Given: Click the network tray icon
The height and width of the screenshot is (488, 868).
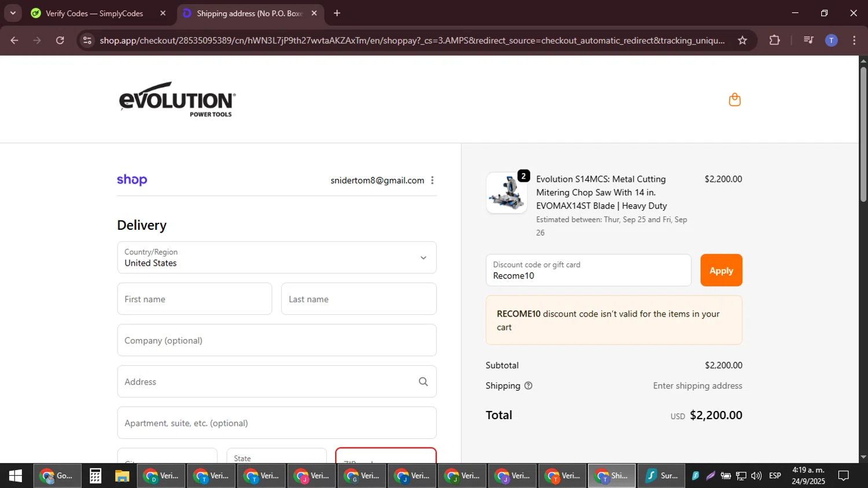Looking at the screenshot, I should tap(741, 476).
